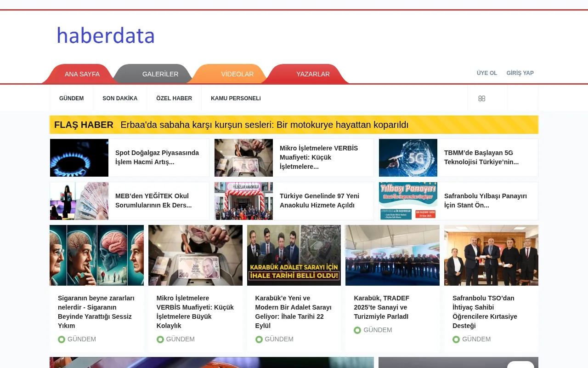Click the Spot Doğalgaz gas stove thumbnail
This screenshot has height=368, width=588.
click(79, 157)
